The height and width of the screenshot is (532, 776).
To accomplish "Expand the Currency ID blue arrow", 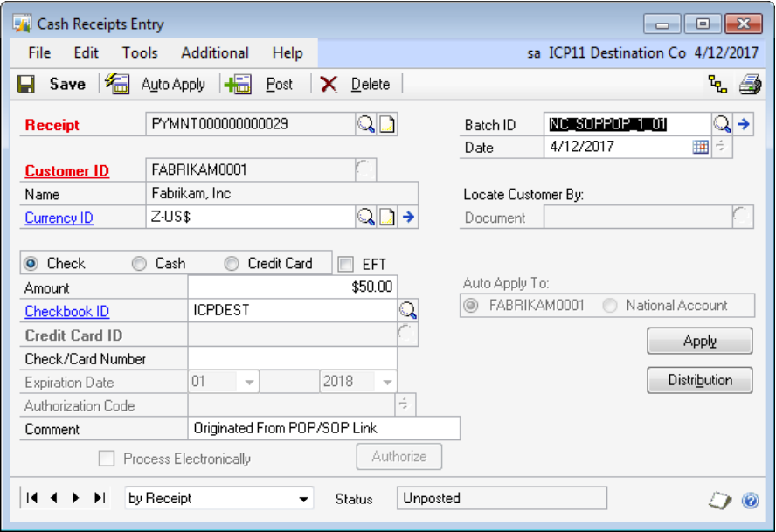I will click(x=407, y=218).
